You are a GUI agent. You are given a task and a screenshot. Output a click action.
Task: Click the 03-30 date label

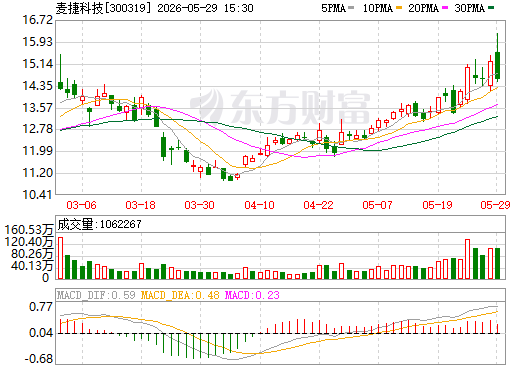(x=200, y=205)
